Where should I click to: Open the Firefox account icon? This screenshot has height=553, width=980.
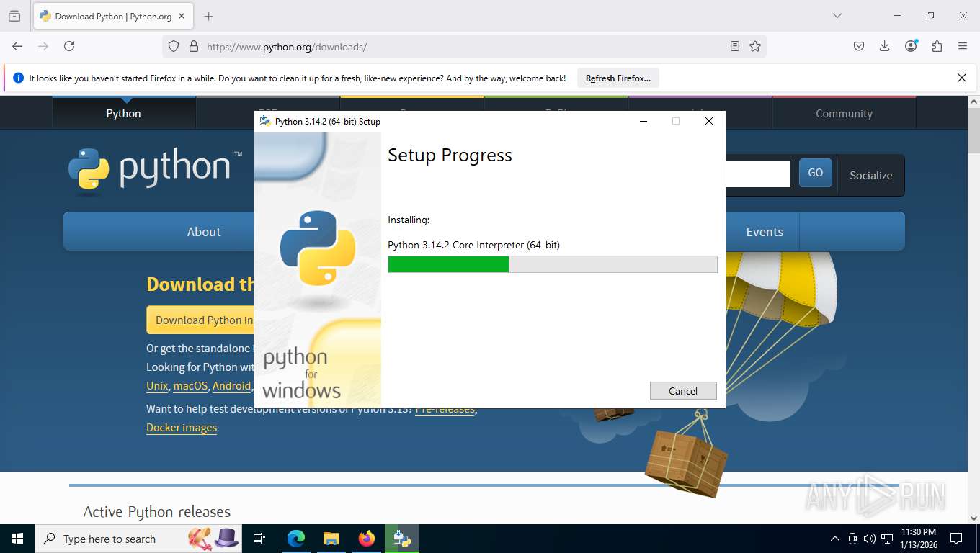coord(911,46)
